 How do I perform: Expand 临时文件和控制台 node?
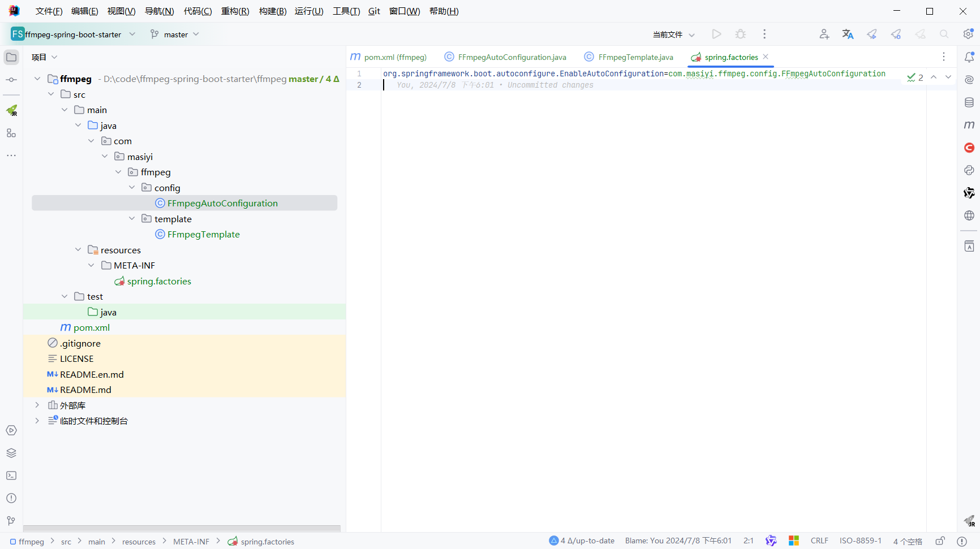point(37,421)
